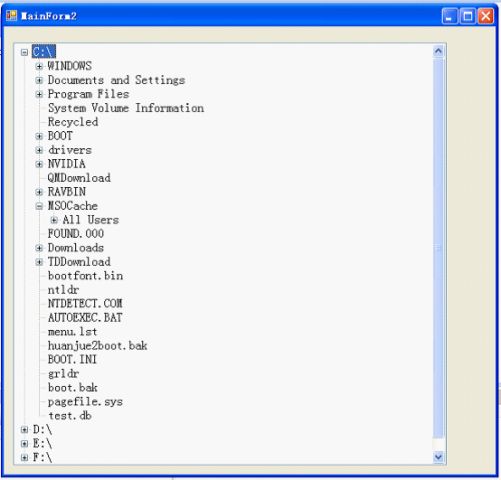
Task: Expand the All Users subfolder
Action: tap(54, 220)
